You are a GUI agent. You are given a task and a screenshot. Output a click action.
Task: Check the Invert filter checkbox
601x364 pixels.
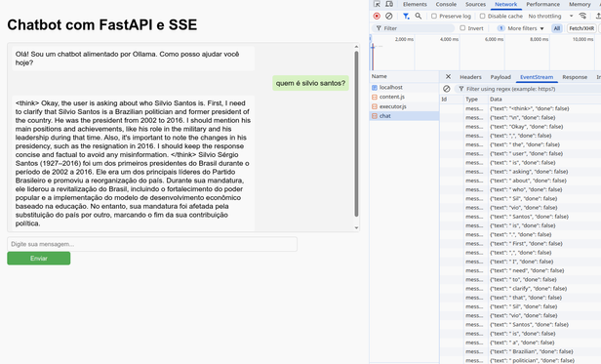(x=462, y=28)
